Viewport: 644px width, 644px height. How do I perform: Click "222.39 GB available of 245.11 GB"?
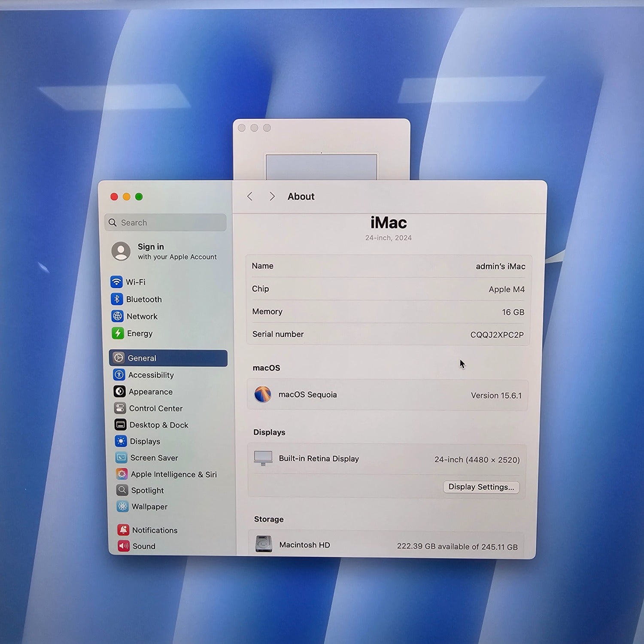click(x=457, y=547)
